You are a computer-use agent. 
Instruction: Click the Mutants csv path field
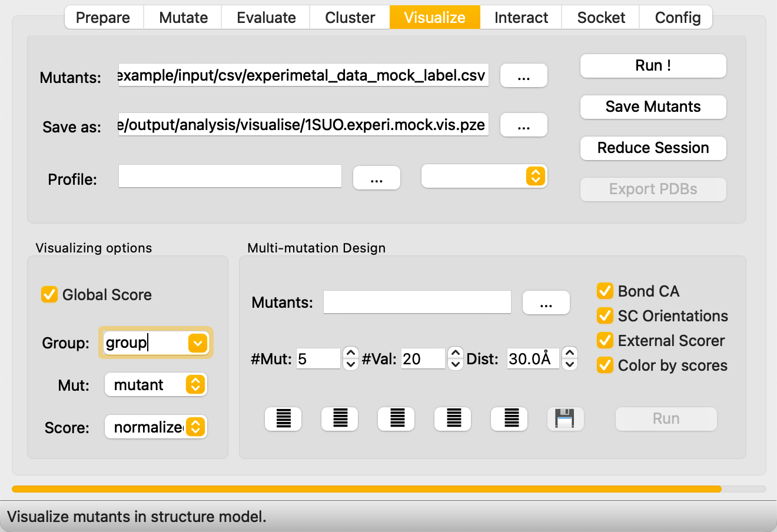[x=304, y=75]
